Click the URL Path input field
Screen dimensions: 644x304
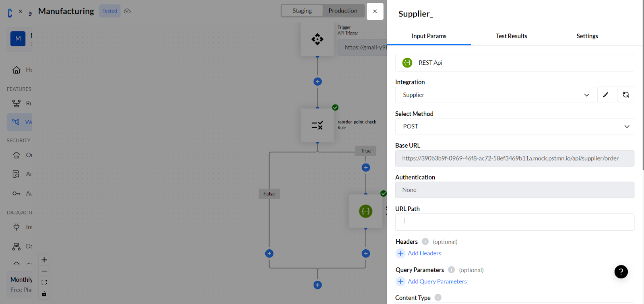point(515,222)
